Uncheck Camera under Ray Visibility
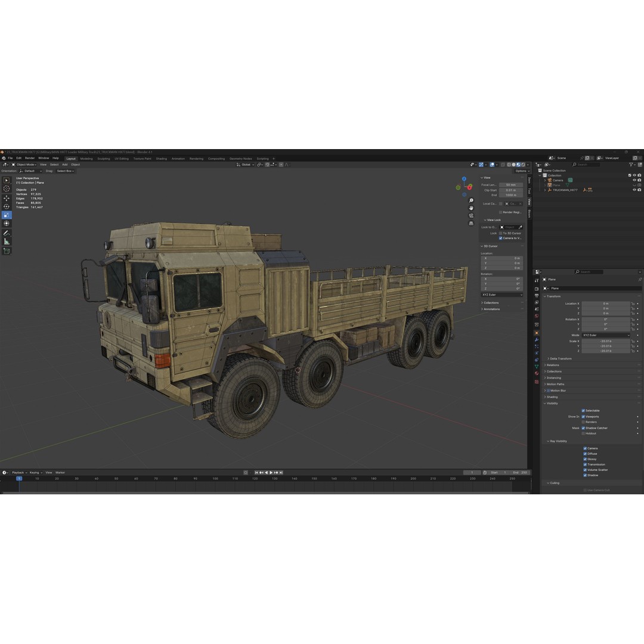The image size is (644, 644). tap(584, 448)
